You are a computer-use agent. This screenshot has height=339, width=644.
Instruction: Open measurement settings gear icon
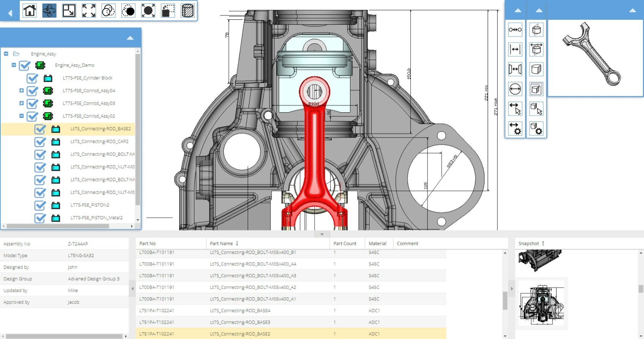(515, 129)
